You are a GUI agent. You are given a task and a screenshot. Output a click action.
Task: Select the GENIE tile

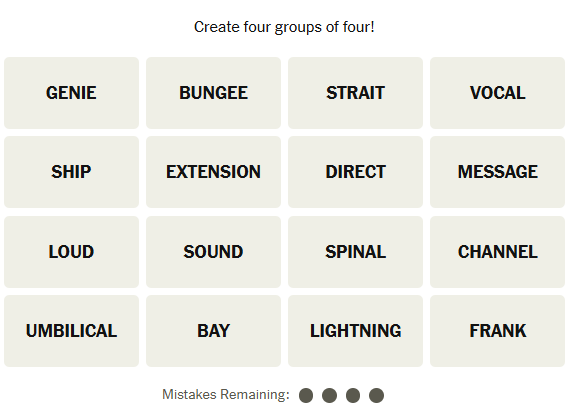pyautogui.click(x=71, y=93)
